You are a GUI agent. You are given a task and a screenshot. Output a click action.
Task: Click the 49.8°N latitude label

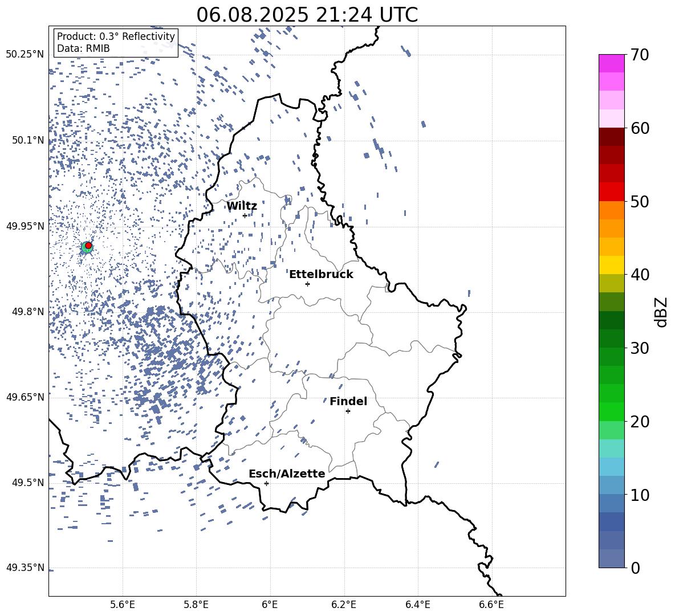[x=28, y=312]
